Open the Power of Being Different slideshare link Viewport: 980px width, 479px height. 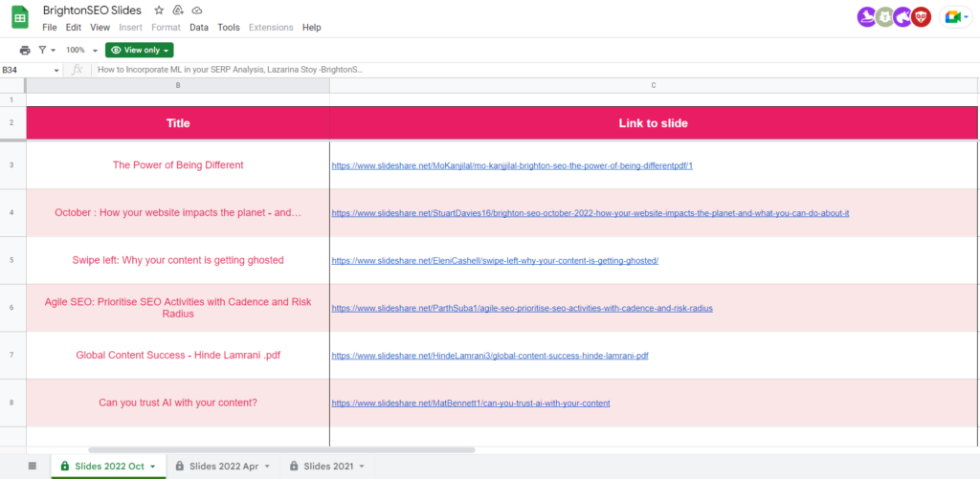pos(512,166)
